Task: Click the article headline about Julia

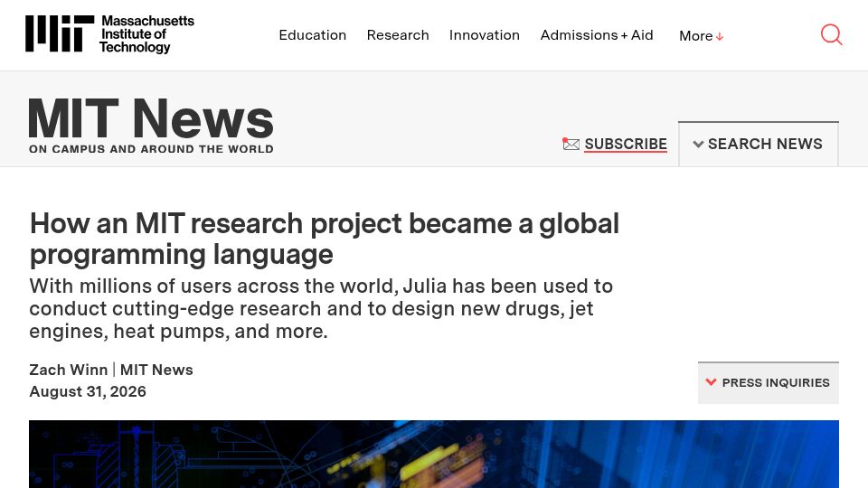Action: 325,239
